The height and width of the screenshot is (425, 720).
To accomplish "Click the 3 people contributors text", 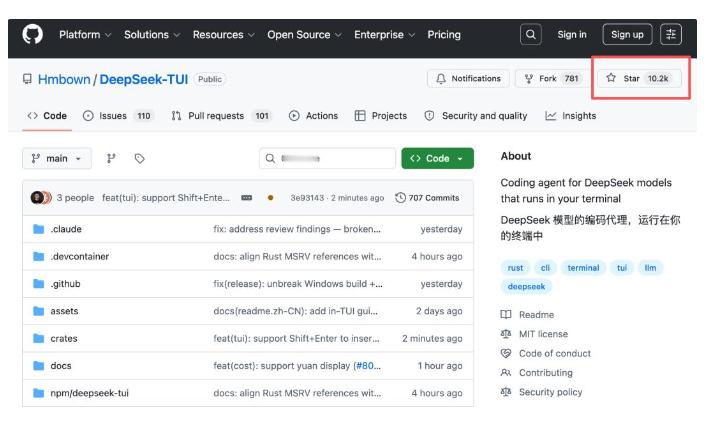I will point(75,198).
